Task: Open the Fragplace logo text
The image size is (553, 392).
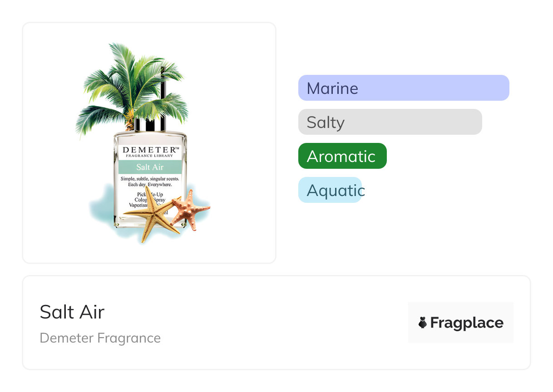Action: coord(466,323)
